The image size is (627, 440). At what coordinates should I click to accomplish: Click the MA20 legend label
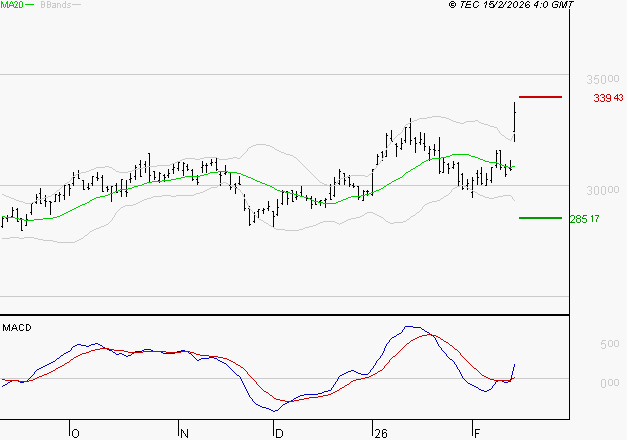tap(12, 5)
